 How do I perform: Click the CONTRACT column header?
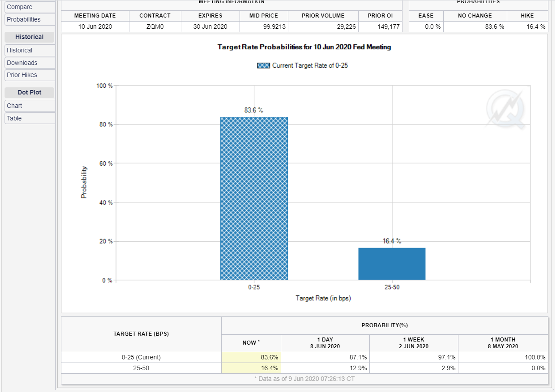(155, 16)
